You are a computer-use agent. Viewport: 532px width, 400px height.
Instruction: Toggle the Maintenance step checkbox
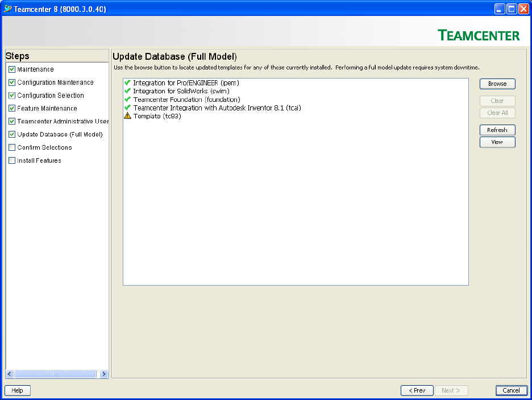tap(12, 69)
